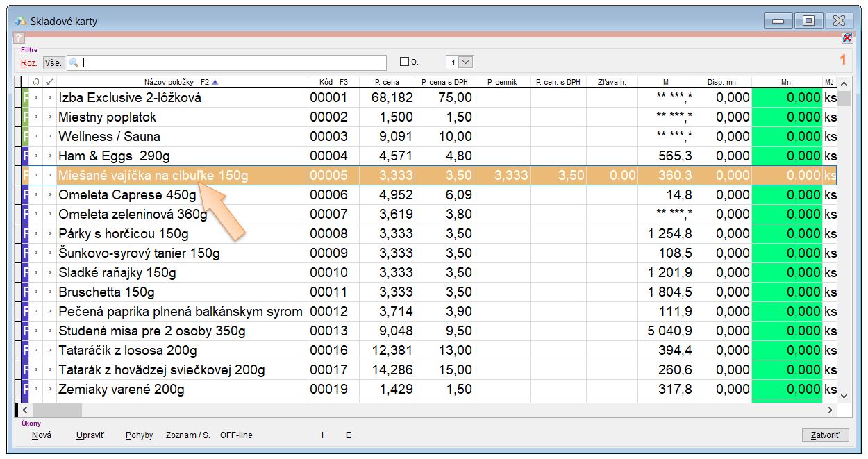The image size is (868, 459).
Task: Click green Mn. cell of Bruschetta 150g
Action: (787, 292)
